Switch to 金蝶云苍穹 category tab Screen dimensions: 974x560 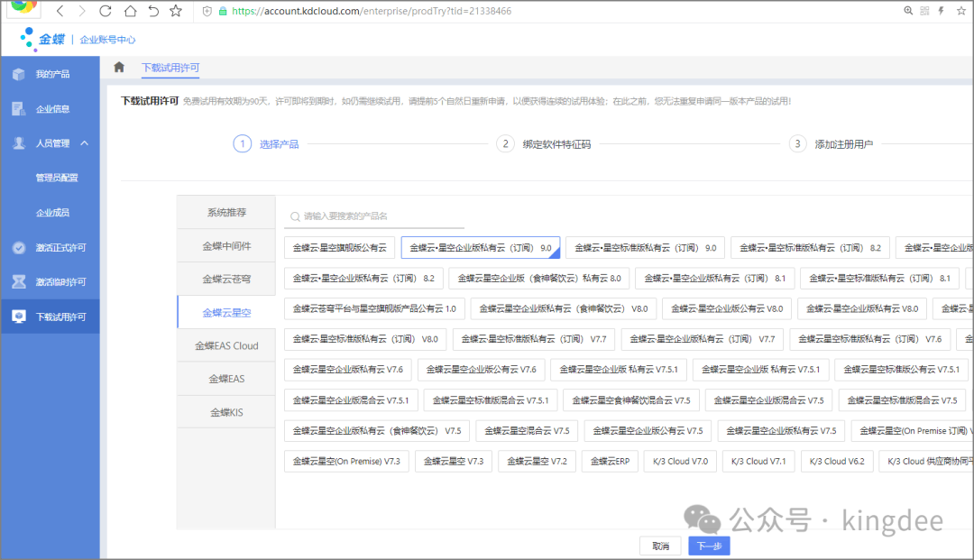[226, 279]
